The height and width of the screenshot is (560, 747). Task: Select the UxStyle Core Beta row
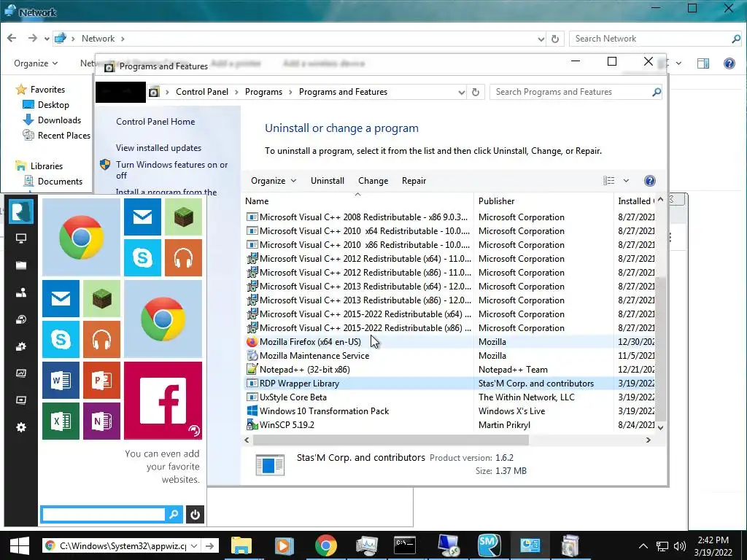point(450,397)
